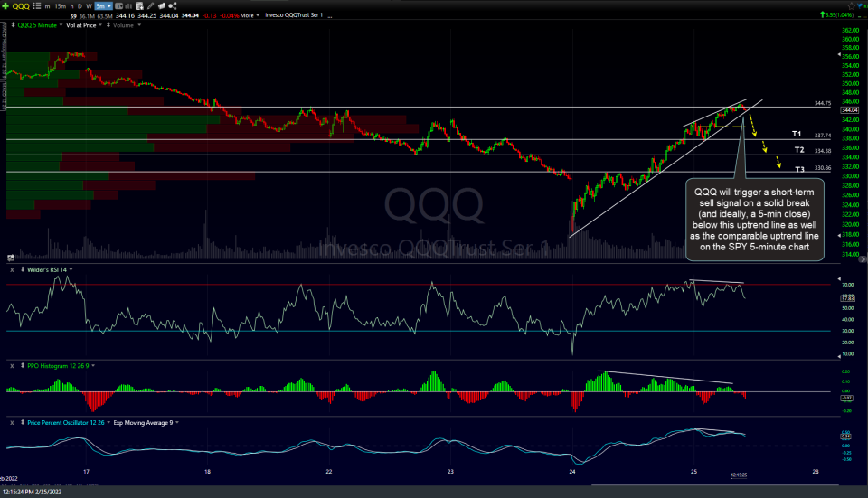Click the QQQ ticker symbol field
The height and width of the screenshot is (498, 868).
tap(21, 6)
